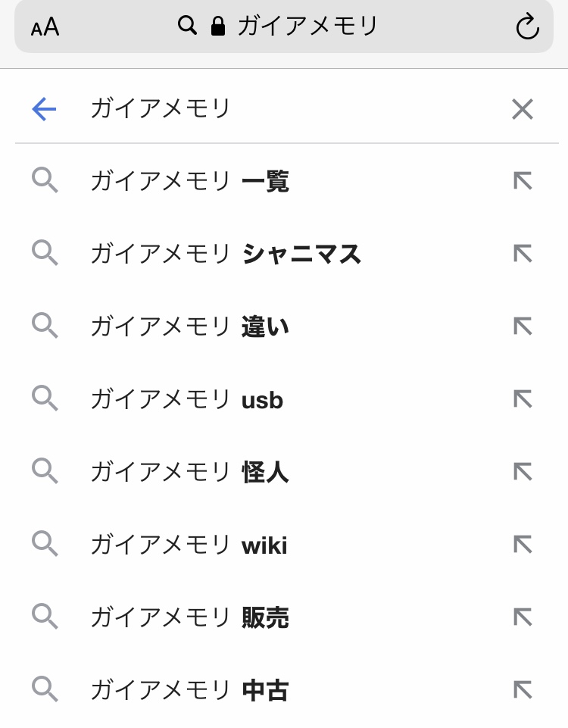Viewport: 568px width, 728px height.
Task: Tap the ガイアメモリ search input field
Action: [x=288, y=110]
